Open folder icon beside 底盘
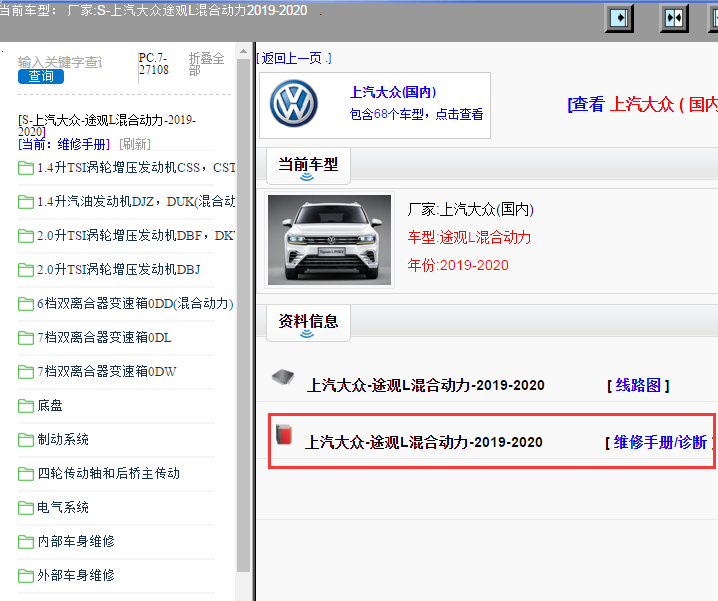The width and height of the screenshot is (718, 601). point(26,406)
